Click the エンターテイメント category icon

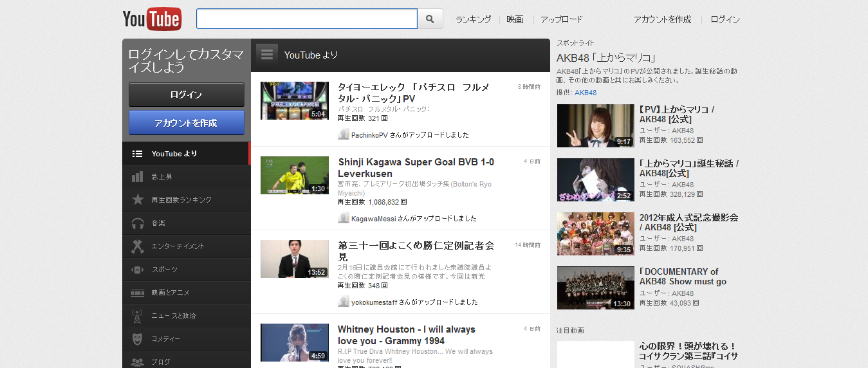coord(137,246)
